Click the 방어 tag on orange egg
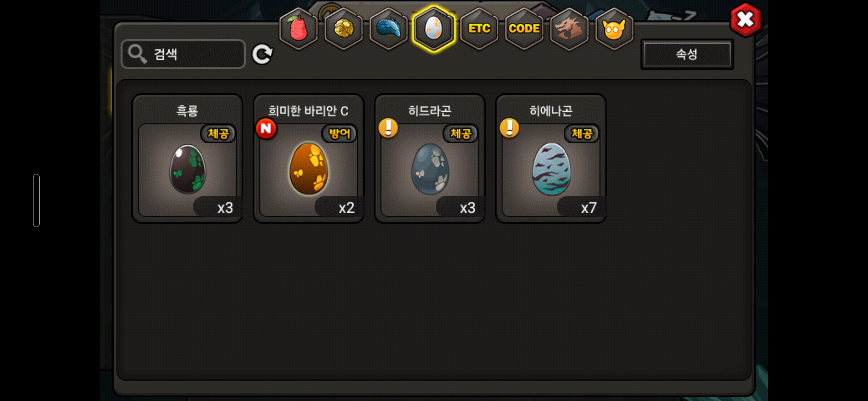868x401 pixels. [x=339, y=134]
